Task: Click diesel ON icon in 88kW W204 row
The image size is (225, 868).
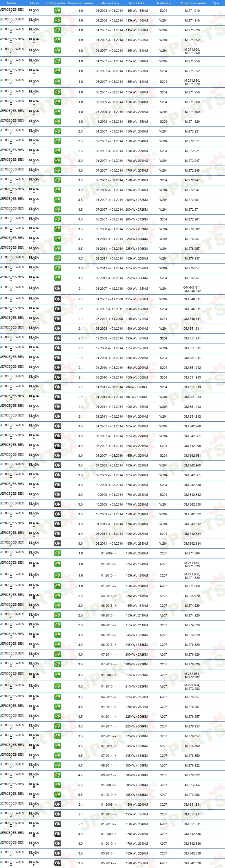Action: (58, 397)
